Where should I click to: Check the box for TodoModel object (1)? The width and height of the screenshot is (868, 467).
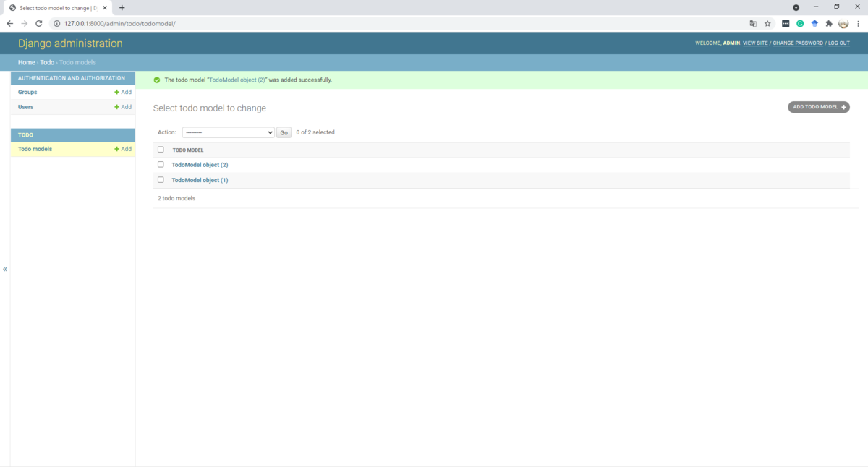tap(161, 179)
